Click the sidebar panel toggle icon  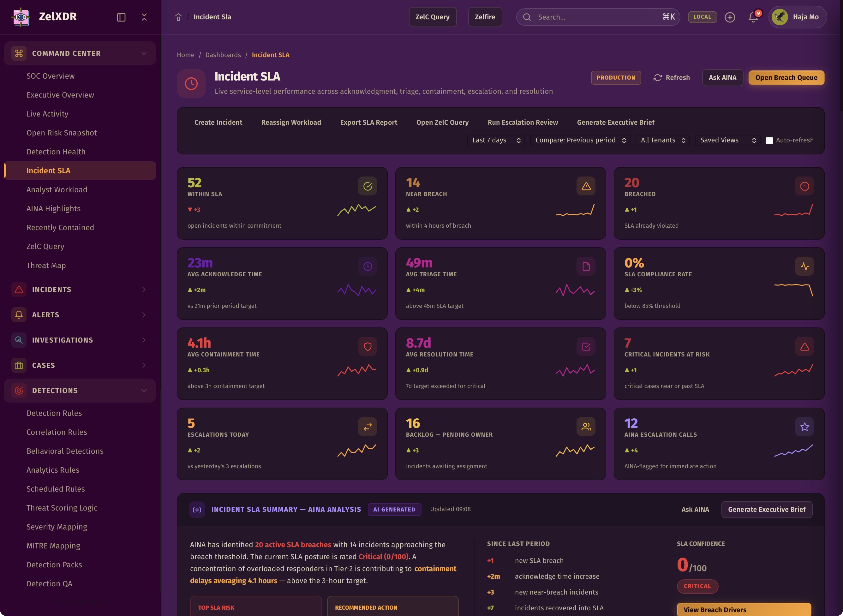click(x=121, y=17)
